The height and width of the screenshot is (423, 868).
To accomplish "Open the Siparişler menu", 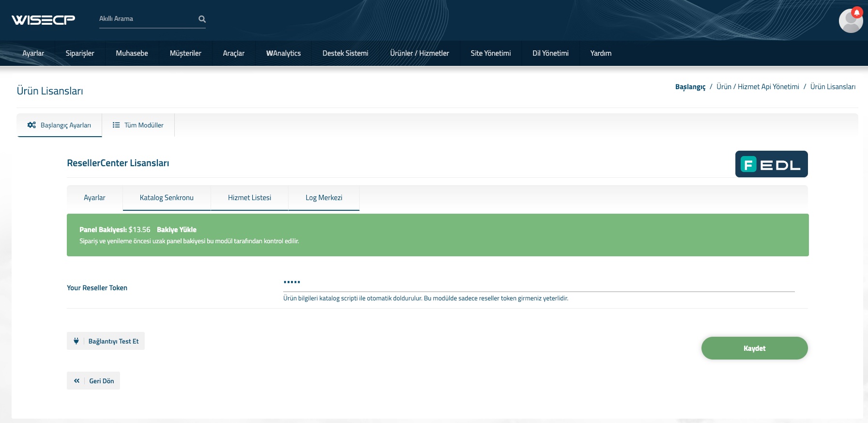I will coord(80,53).
